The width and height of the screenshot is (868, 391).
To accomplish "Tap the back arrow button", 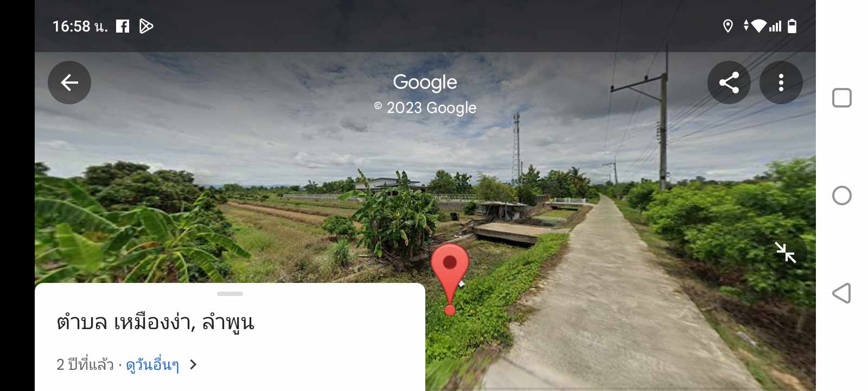I will [x=69, y=83].
